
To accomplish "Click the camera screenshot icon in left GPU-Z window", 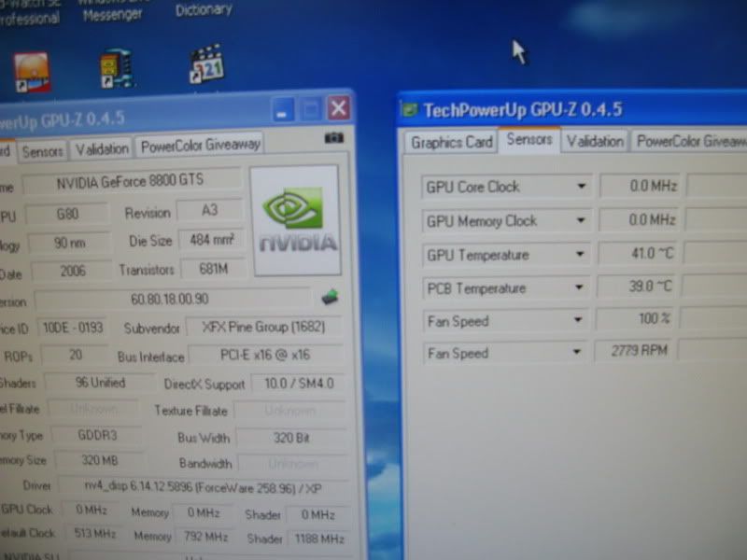I will point(334,138).
